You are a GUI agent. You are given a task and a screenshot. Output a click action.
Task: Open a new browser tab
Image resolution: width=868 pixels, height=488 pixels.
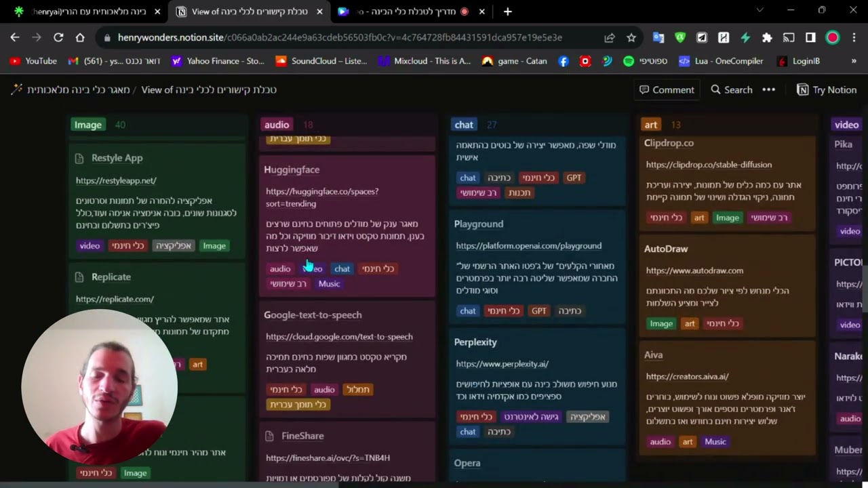coord(508,12)
